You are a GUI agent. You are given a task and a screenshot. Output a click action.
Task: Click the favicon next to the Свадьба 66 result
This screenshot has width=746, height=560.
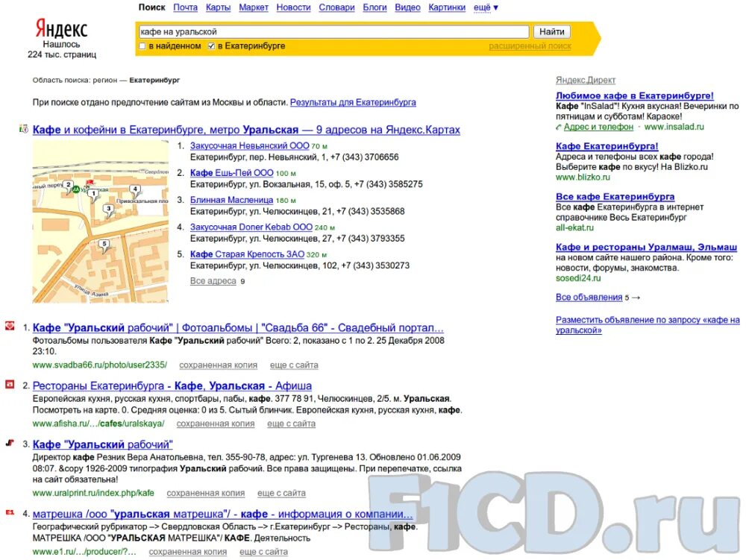10,326
